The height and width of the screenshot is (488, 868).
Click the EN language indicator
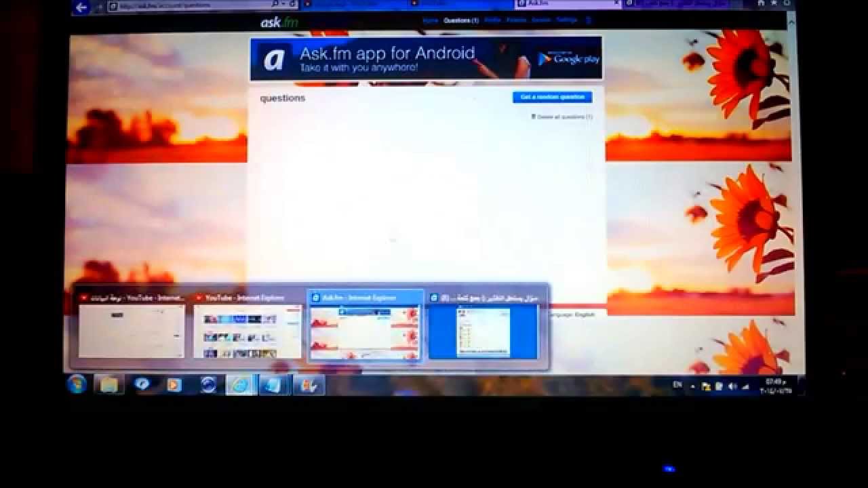677,385
